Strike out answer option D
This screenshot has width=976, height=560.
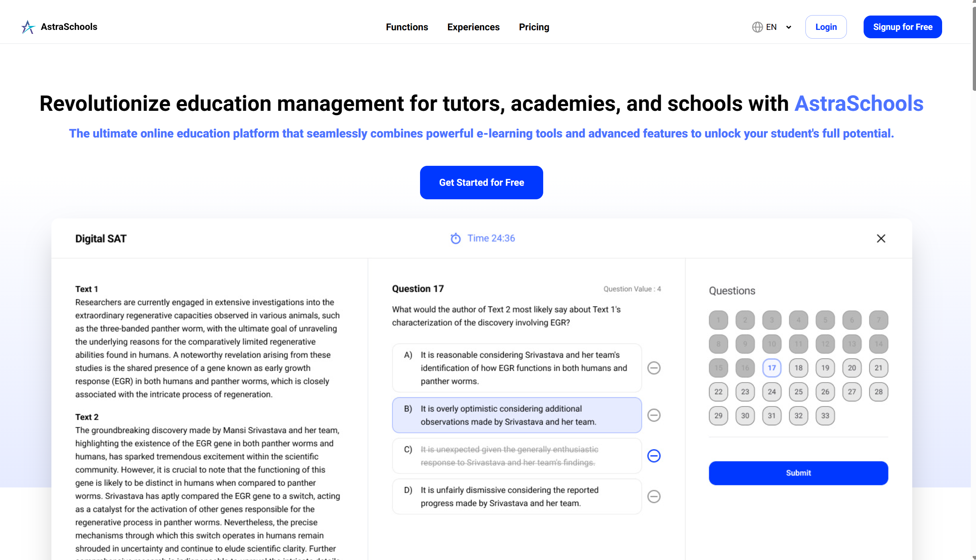654,497
